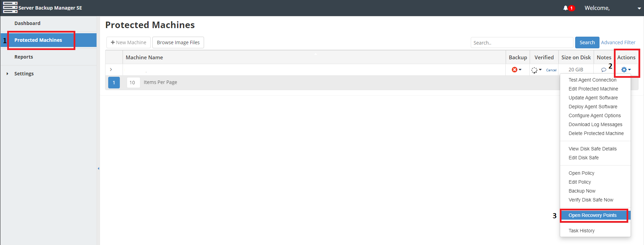
Task: Click the red backup failed status icon
Action: [514, 70]
